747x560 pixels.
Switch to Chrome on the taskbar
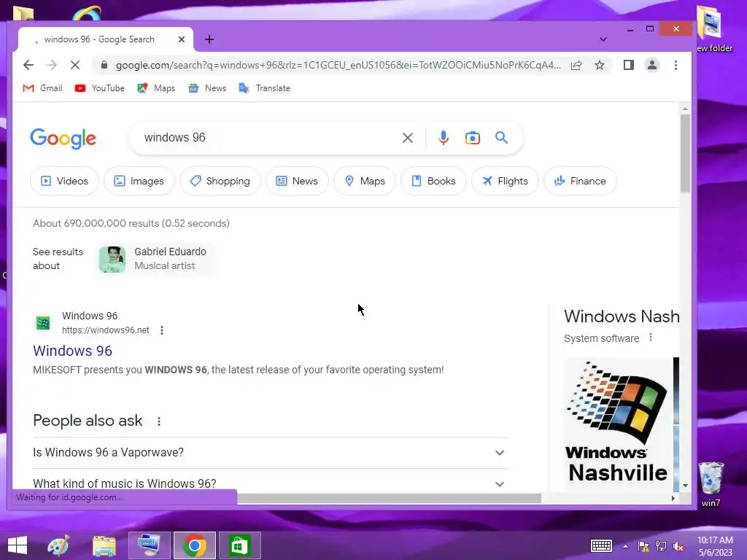point(194,545)
